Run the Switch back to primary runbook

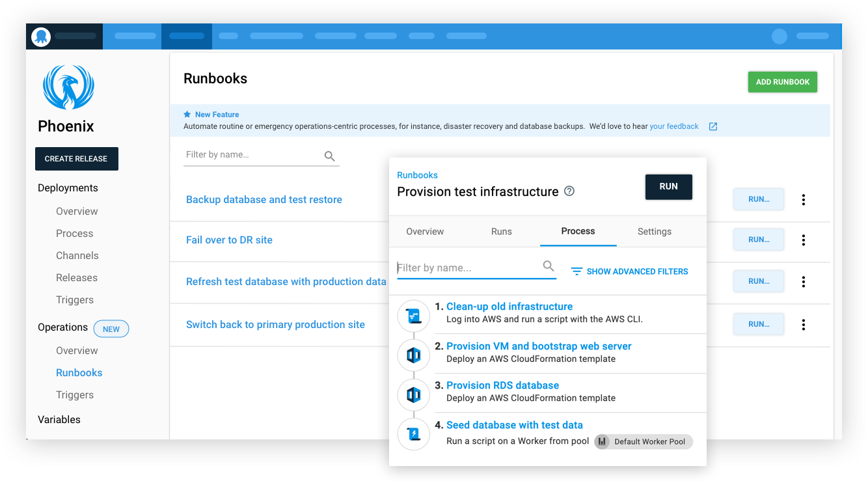(x=759, y=324)
